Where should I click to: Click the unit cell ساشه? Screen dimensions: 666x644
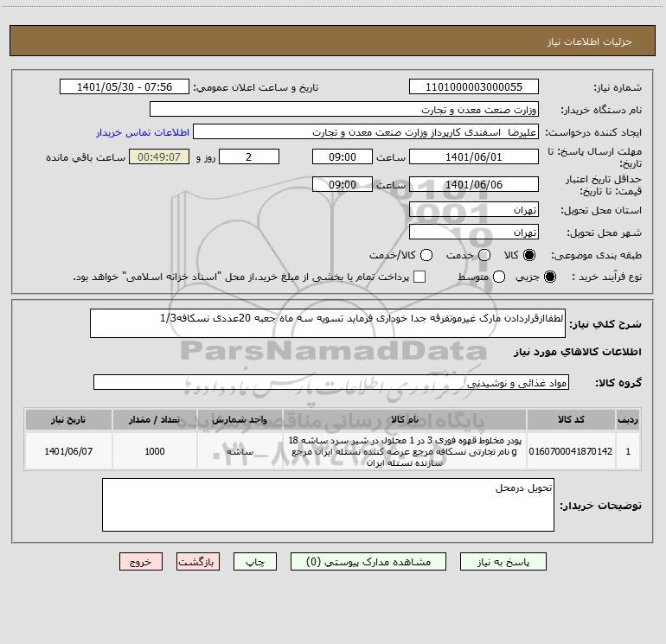pos(240,451)
